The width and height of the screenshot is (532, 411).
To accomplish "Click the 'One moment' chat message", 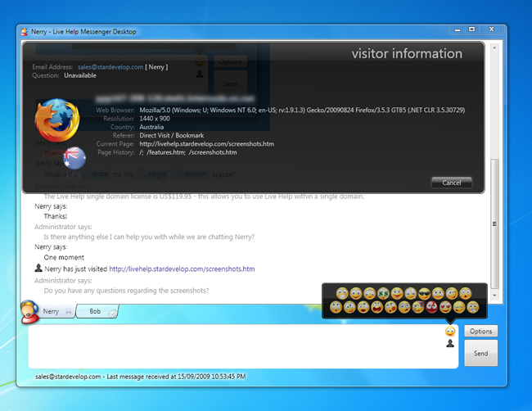I will click(x=64, y=257).
